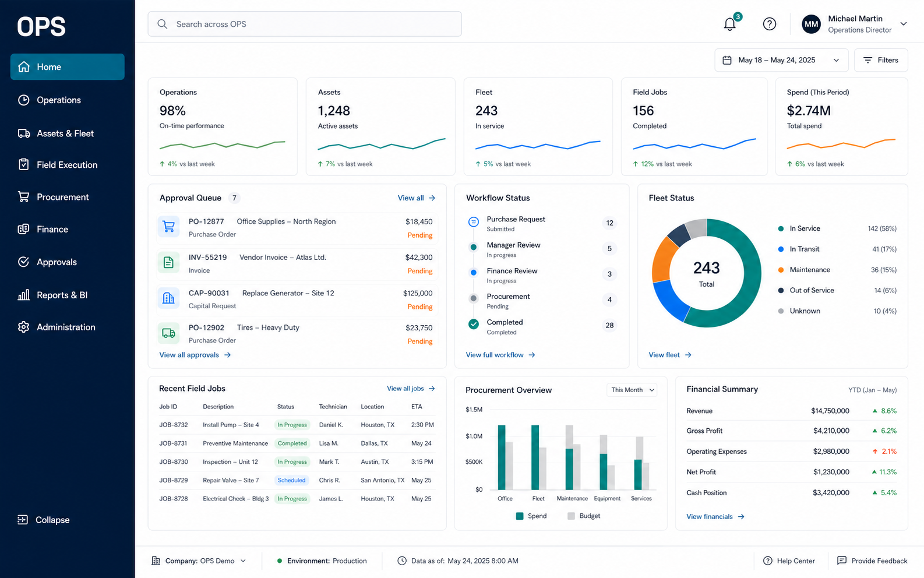Image resolution: width=924 pixels, height=578 pixels.
Task: Click the Maintenance orange legend dot
Action: click(x=781, y=270)
